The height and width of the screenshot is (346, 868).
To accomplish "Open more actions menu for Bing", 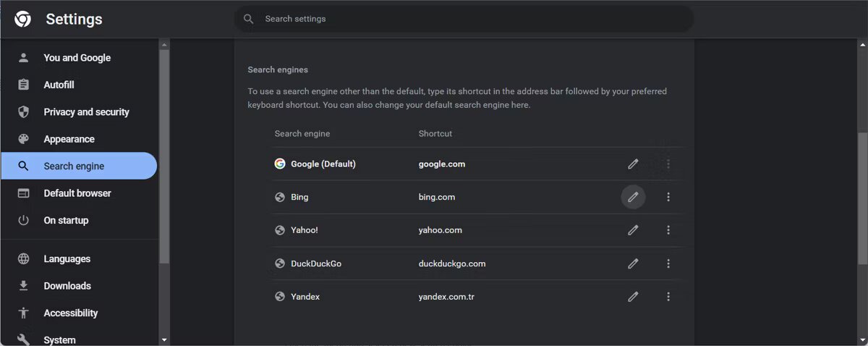I will pos(668,197).
